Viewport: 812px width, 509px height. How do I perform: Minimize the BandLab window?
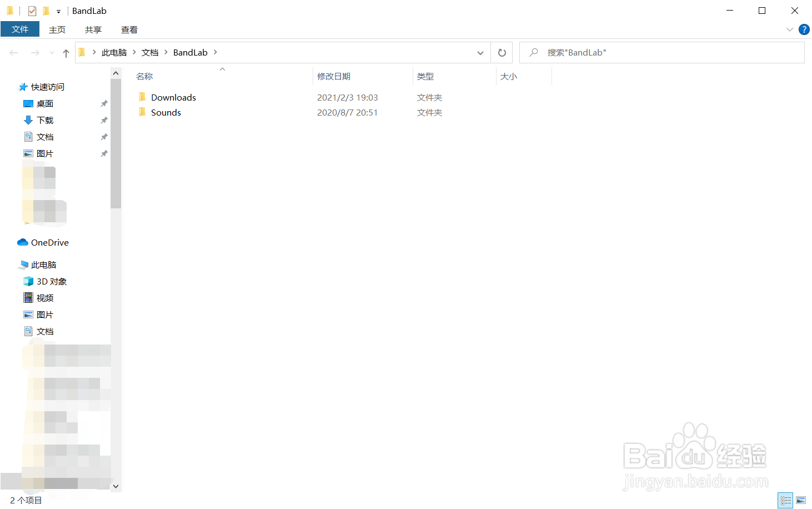[730, 11]
